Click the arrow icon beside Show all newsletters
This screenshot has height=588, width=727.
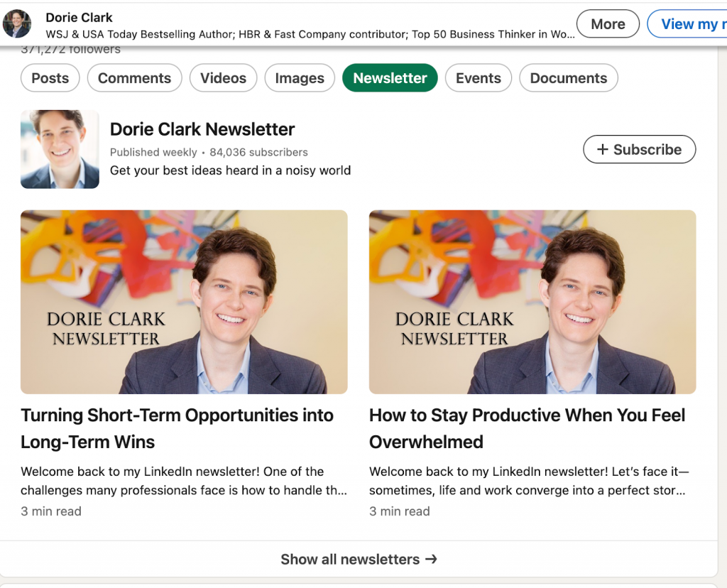(431, 560)
